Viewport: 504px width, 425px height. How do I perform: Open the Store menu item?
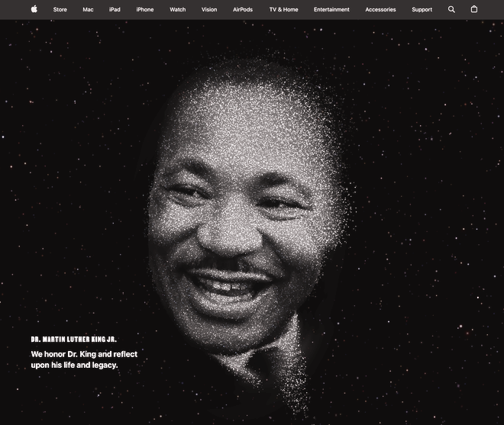(x=60, y=10)
